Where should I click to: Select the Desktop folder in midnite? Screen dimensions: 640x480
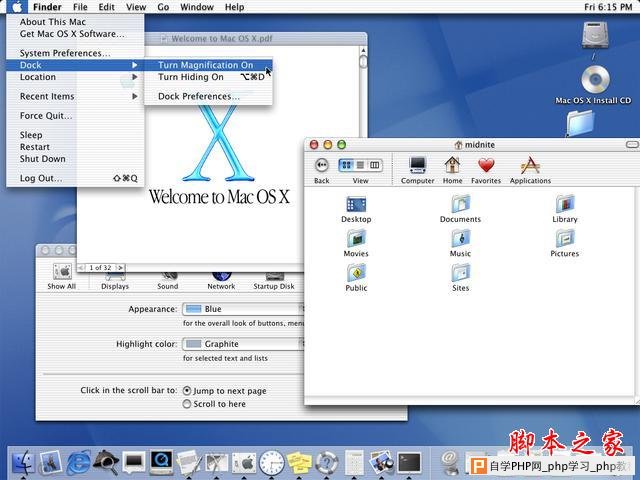point(356,209)
